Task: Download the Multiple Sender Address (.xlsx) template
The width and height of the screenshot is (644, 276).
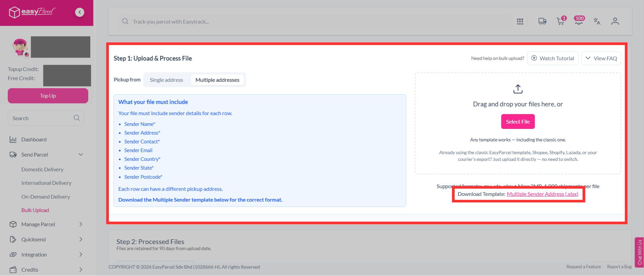Action: point(543,194)
